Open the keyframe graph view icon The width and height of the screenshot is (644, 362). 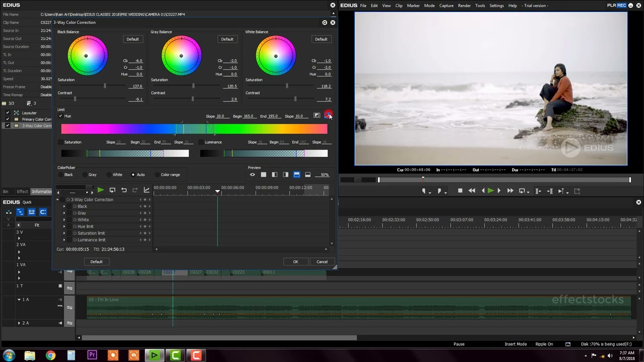(146, 190)
